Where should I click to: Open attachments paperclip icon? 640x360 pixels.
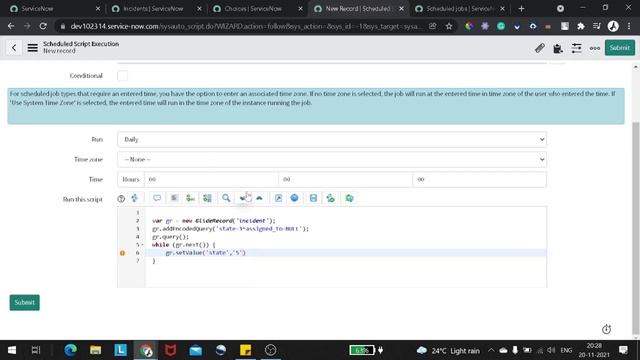pyautogui.click(x=540, y=48)
